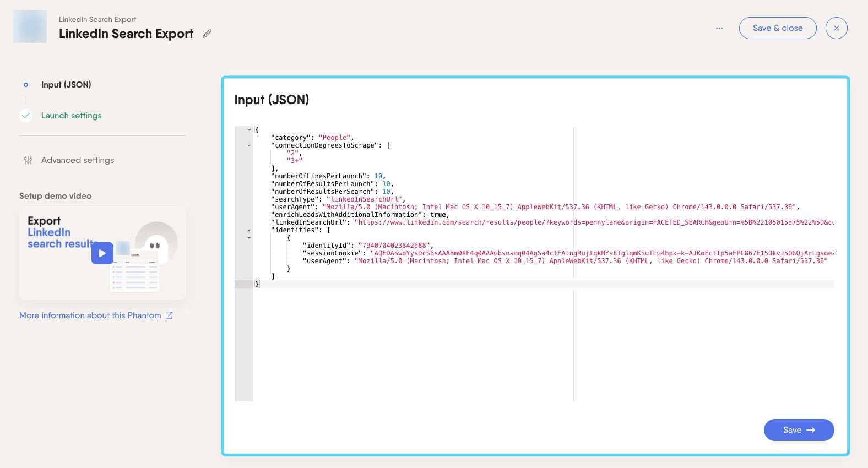Open the Export LinkedIn search results video thumbnail
Screen dimensions: 868x468
[x=102, y=253]
